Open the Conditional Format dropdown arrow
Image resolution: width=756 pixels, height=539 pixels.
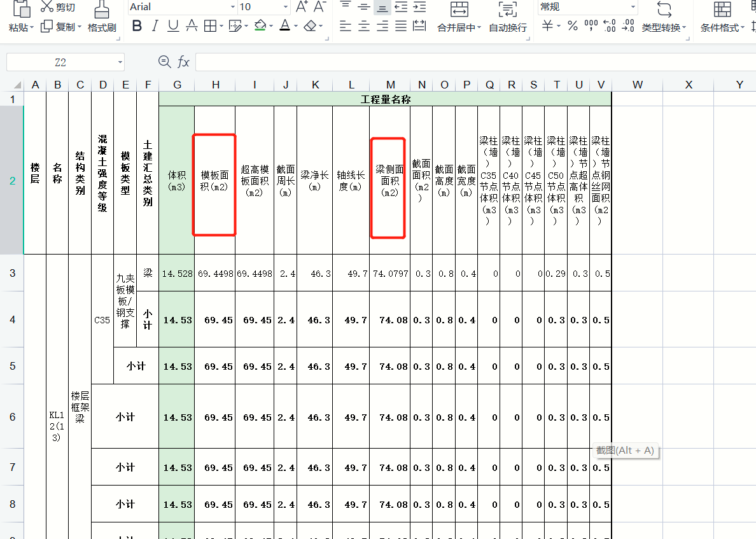tap(743, 28)
